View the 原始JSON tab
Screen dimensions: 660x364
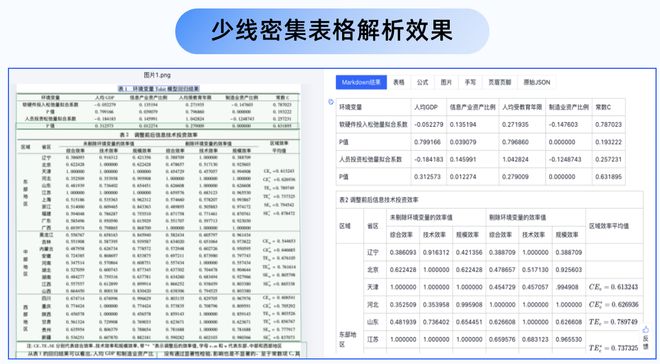pos(537,82)
